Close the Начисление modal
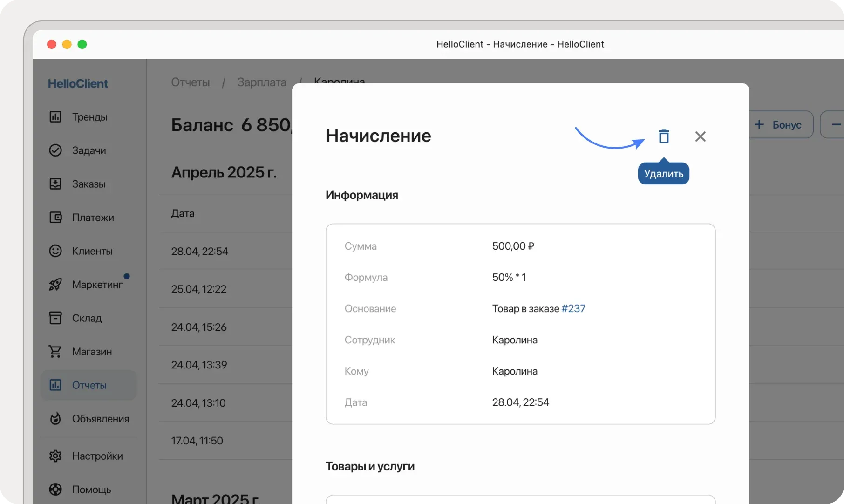This screenshot has height=504, width=844. tap(701, 136)
